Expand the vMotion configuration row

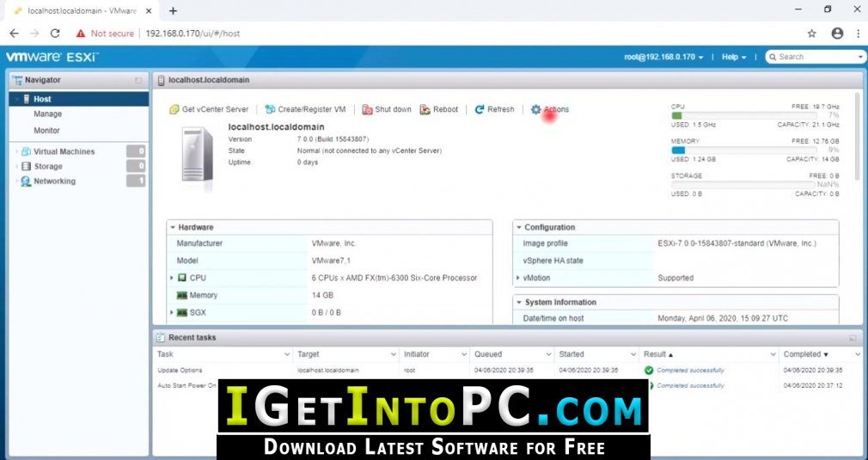(x=518, y=278)
